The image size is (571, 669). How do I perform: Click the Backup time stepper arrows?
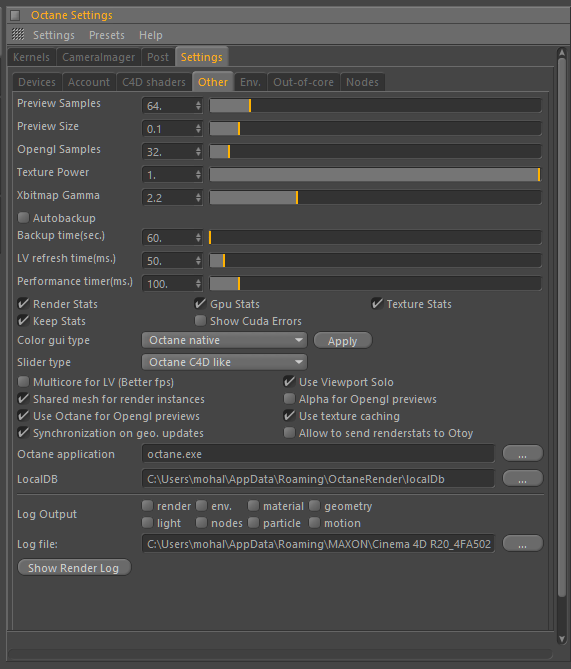[x=198, y=238]
